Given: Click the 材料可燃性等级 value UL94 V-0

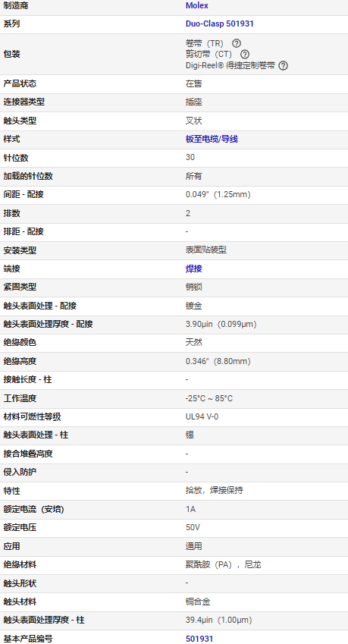Looking at the screenshot, I should click(x=202, y=416).
